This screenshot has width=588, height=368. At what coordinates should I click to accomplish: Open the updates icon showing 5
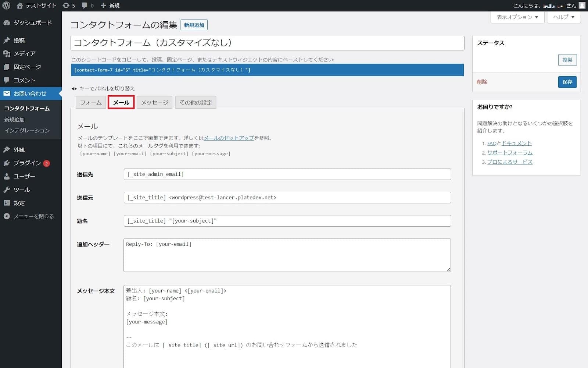(x=68, y=6)
